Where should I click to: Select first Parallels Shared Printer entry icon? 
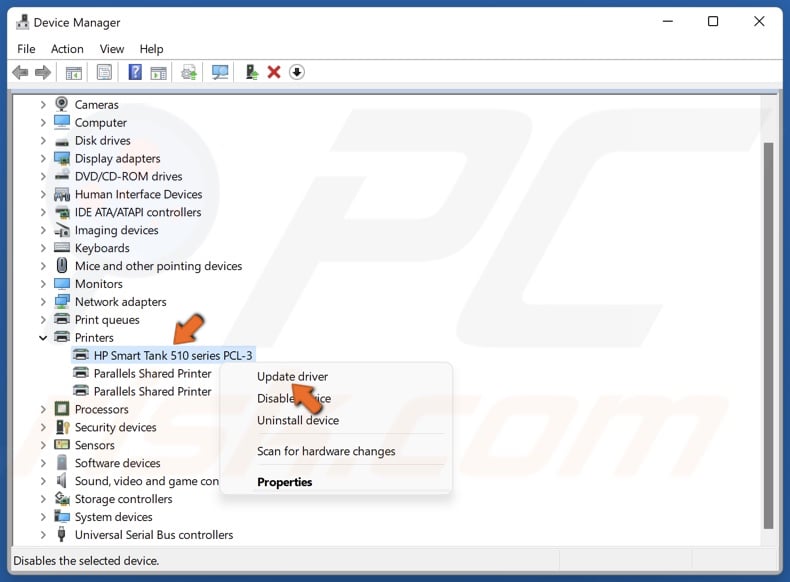coord(81,373)
